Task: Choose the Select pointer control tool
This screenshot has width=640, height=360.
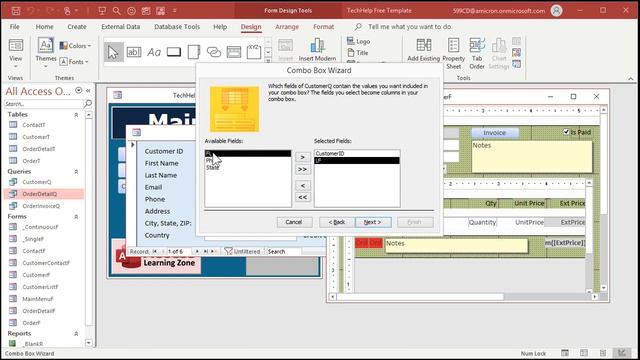Action: coord(113,52)
